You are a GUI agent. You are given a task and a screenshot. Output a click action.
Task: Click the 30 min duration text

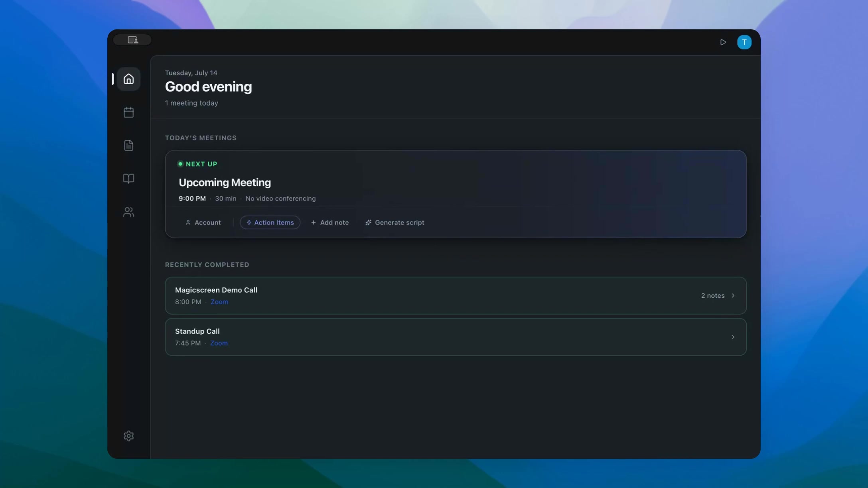click(226, 199)
